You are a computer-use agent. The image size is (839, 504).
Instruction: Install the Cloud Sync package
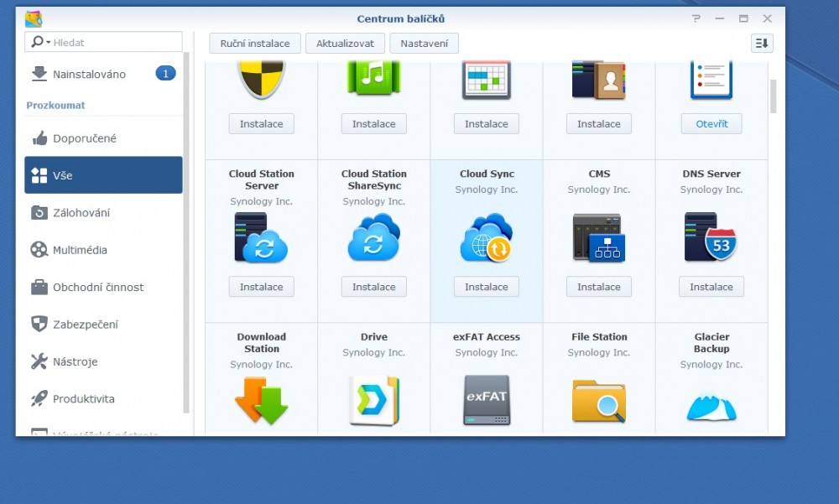click(x=486, y=287)
